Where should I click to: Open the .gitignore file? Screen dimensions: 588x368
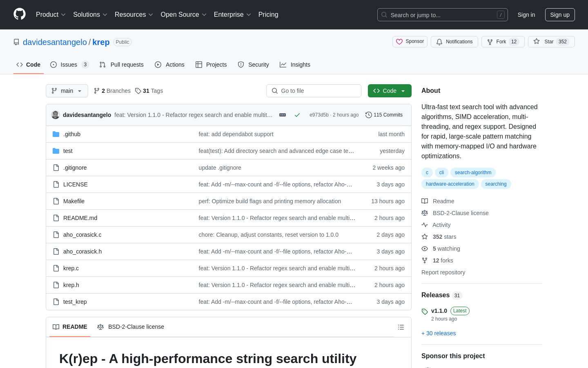point(75,168)
